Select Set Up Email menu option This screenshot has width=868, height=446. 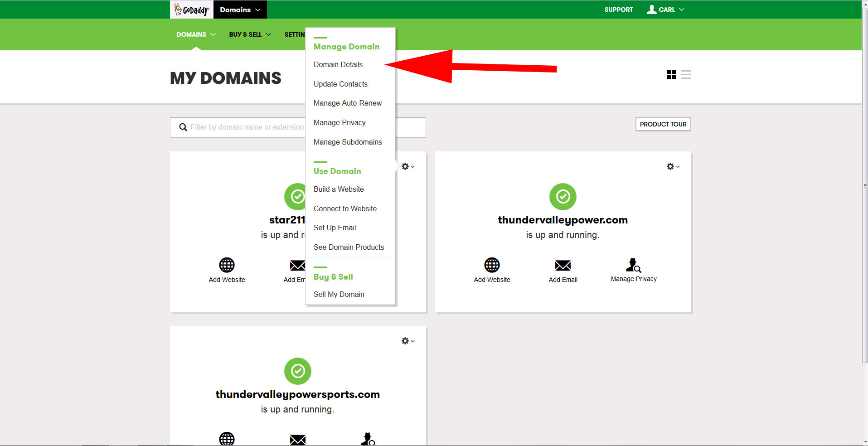[x=335, y=228]
